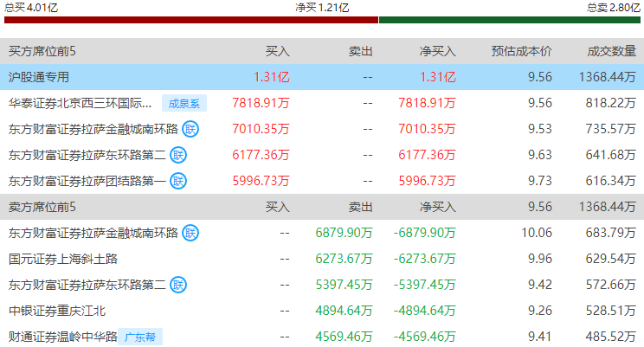
Task: Open the 广东帮 tag
Action: (x=140, y=337)
